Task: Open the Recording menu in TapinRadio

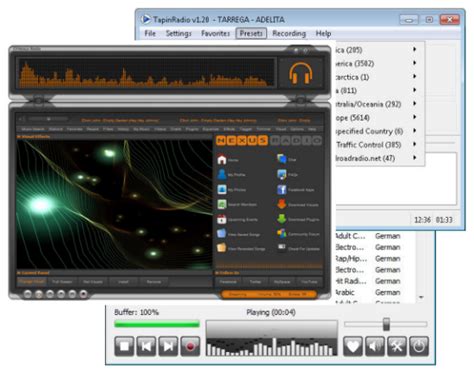Action: [x=289, y=33]
